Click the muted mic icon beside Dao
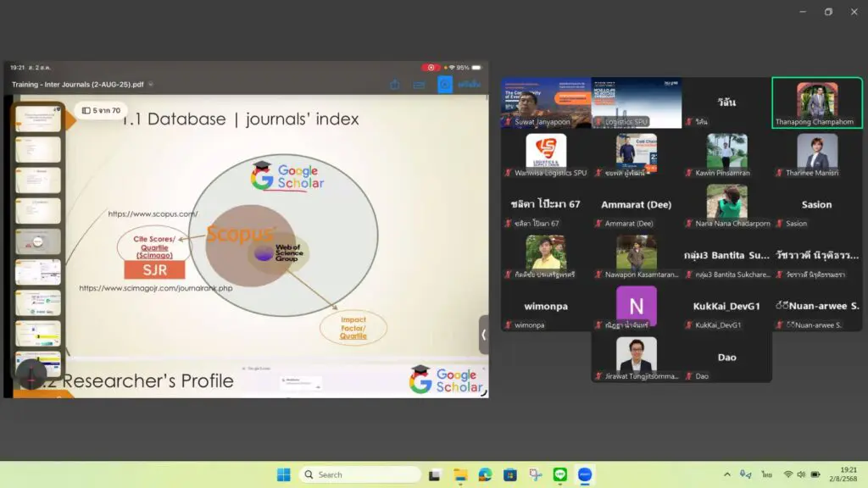Viewport: 868px width, 488px height. (688, 376)
